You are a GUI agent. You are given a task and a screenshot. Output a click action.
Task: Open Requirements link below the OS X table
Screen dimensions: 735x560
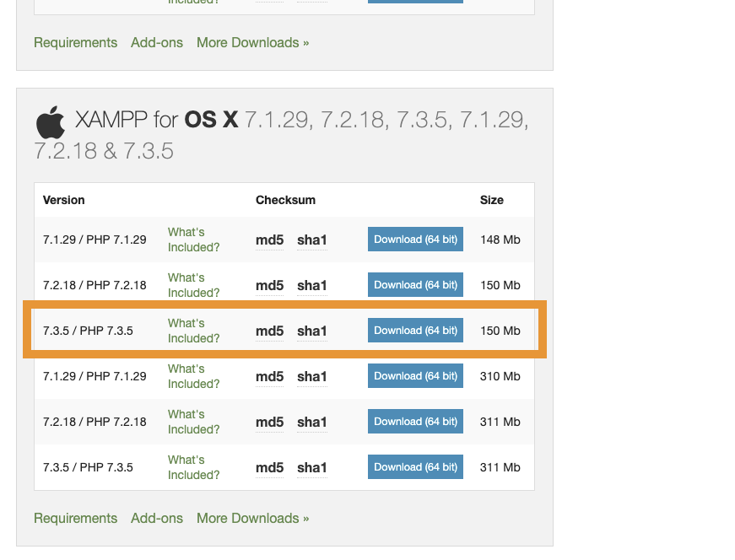[x=75, y=518]
